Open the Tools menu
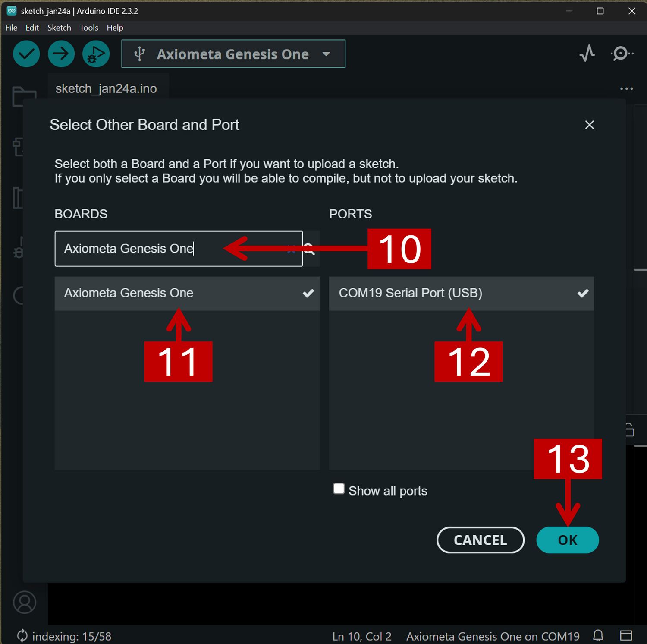Image resolution: width=647 pixels, height=644 pixels. [89, 28]
